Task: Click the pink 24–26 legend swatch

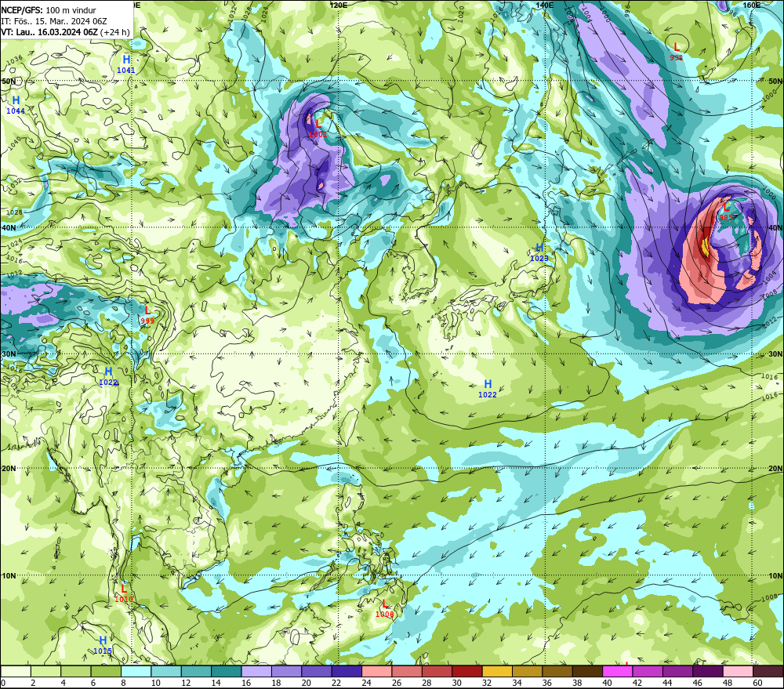Action: click(377, 671)
